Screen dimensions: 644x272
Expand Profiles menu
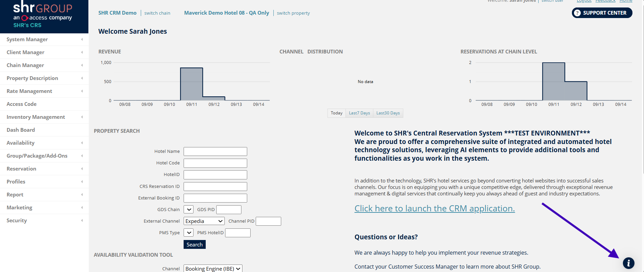coord(44,182)
